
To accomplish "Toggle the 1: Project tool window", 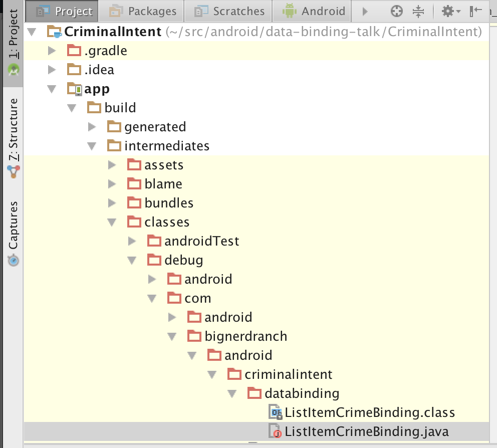I will point(14,43).
